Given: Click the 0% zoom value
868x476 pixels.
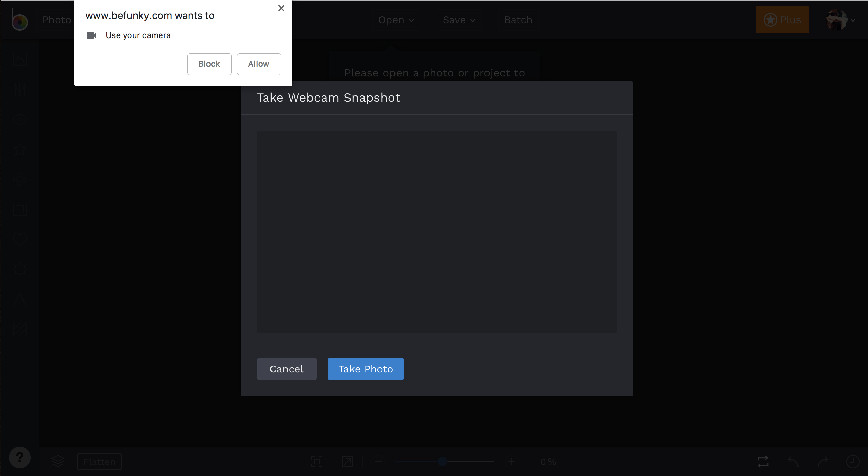Looking at the screenshot, I should pos(548,462).
